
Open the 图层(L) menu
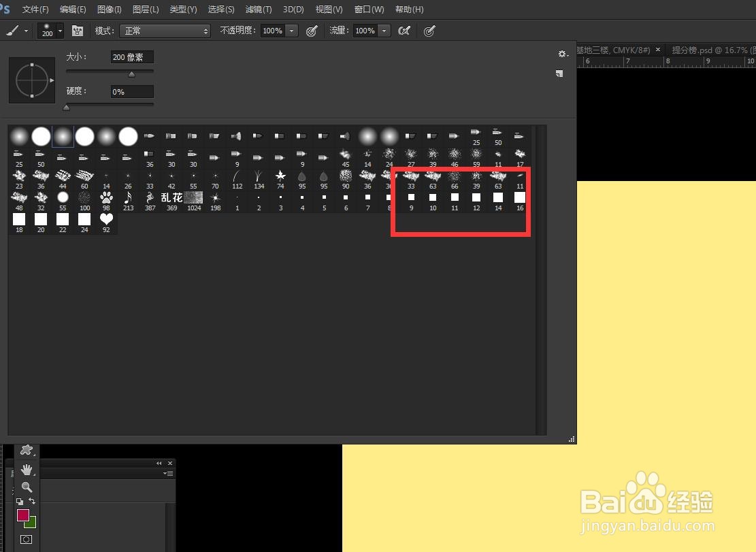(146, 9)
